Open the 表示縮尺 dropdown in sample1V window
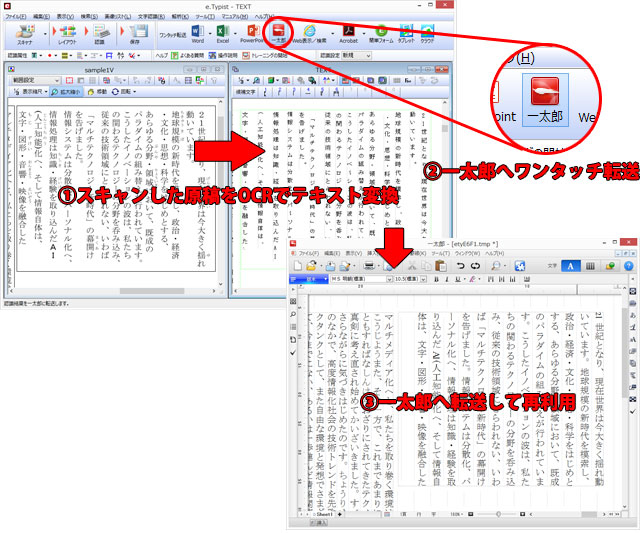This screenshot has height=533, width=640. [x=30, y=92]
